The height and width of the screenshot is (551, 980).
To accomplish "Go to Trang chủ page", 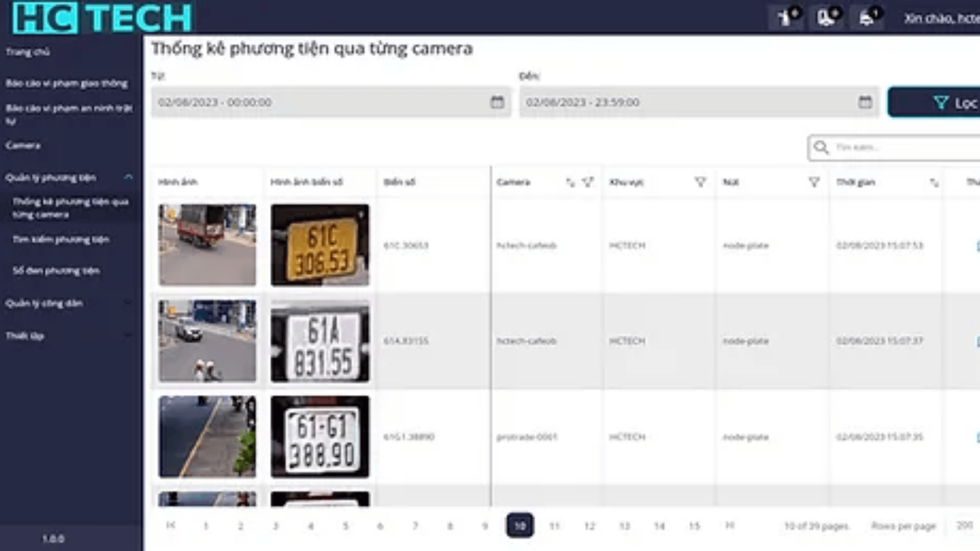I will [28, 52].
